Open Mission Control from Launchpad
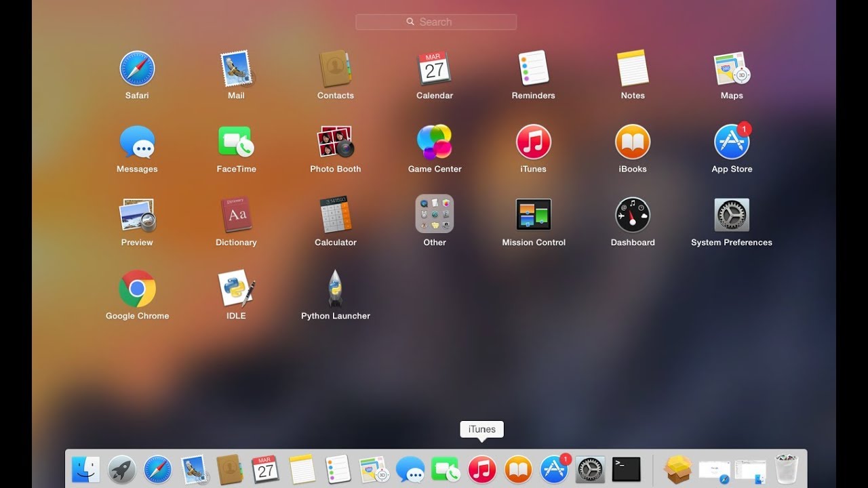Image resolution: width=868 pixels, height=488 pixels. point(534,216)
